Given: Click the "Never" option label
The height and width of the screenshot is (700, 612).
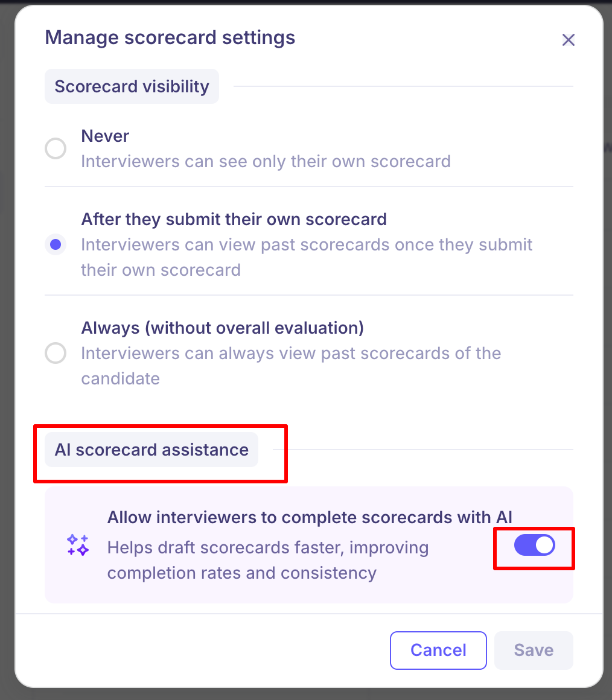Looking at the screenshot, I should click(x=105, y=136).
